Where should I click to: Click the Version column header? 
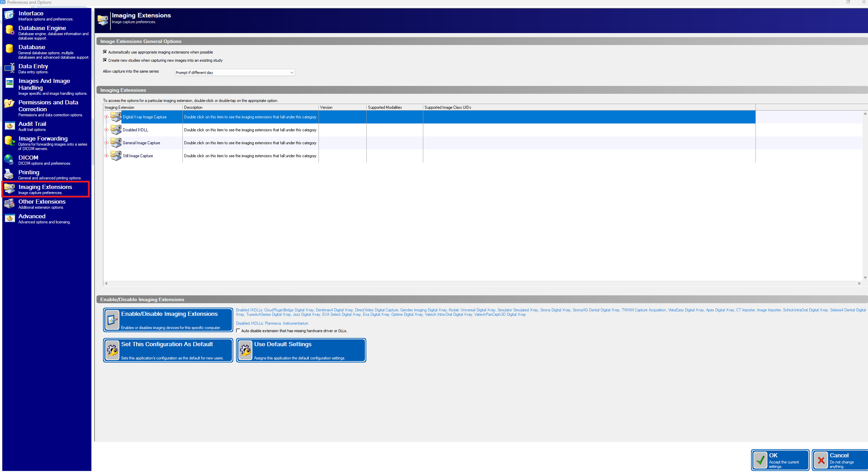342,107
